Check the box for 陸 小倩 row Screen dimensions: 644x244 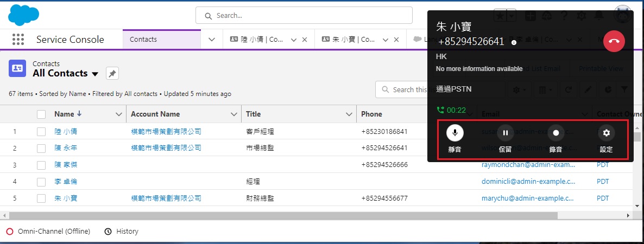(41, 132)
